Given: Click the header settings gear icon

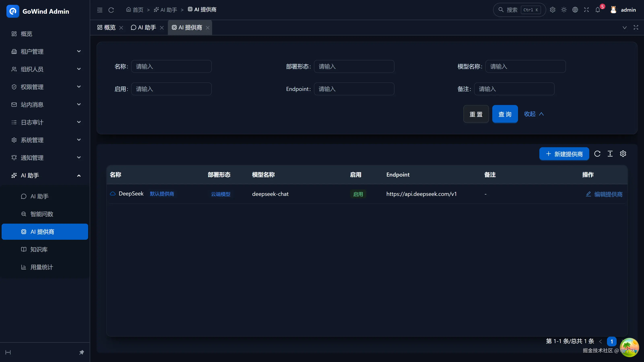Looking at the screenshot, I should 552,10.
